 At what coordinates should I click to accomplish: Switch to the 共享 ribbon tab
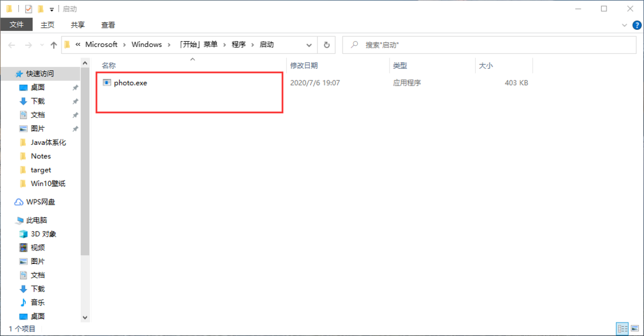[x=77, y=25]
